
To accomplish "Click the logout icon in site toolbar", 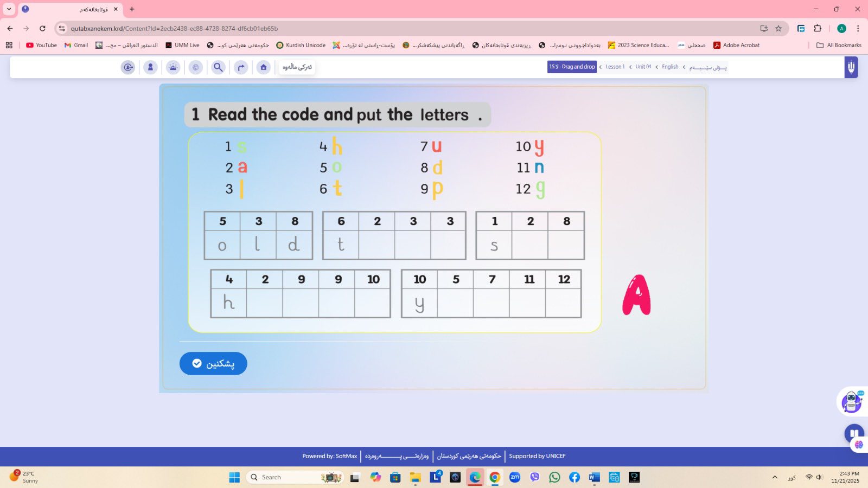I will (x=128, y=67).
